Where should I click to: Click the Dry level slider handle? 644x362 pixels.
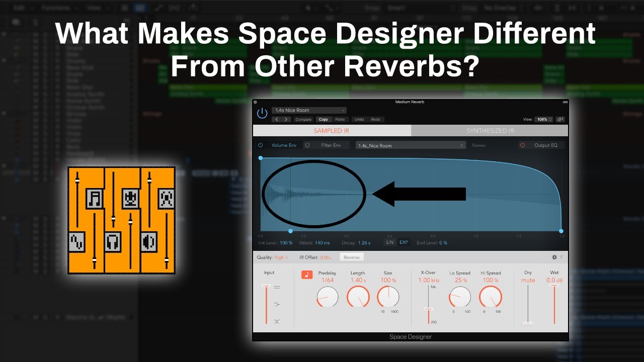[528, 323]
